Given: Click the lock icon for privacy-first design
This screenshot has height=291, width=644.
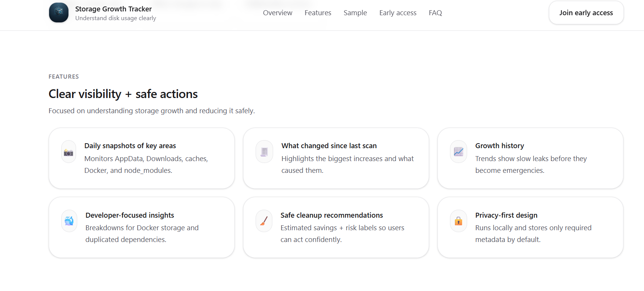Looking at the screenshot, I should tap(458, 221).
